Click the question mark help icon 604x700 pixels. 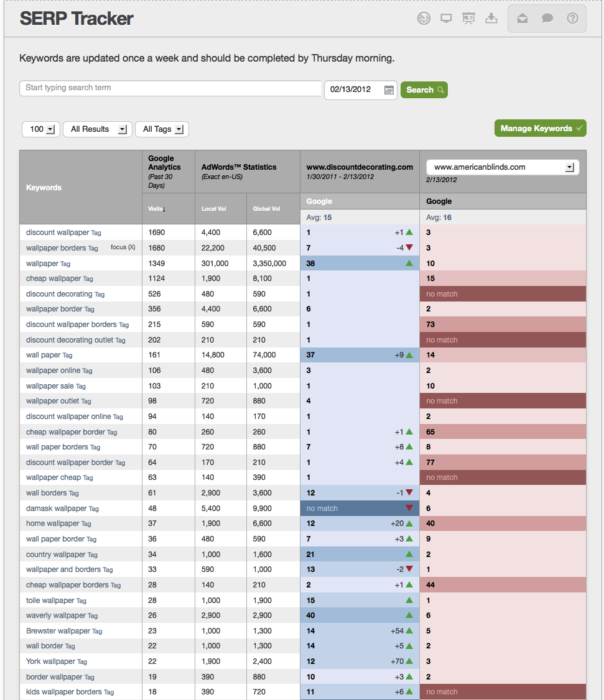pyautogui.click(x=572, y=18)
